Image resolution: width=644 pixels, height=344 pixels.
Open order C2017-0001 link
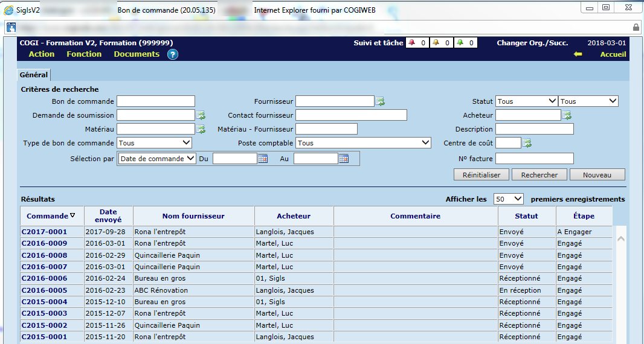tap(44, 232)
